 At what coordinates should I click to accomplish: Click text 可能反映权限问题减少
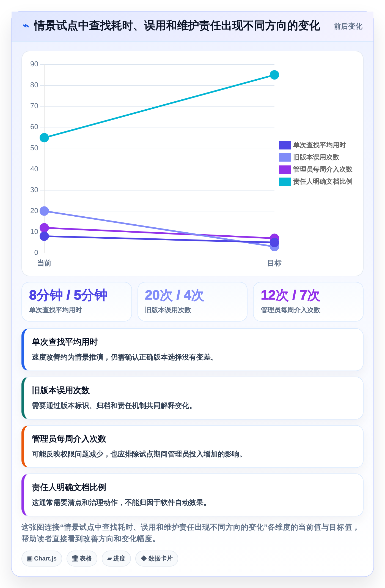tap(68, 454)
